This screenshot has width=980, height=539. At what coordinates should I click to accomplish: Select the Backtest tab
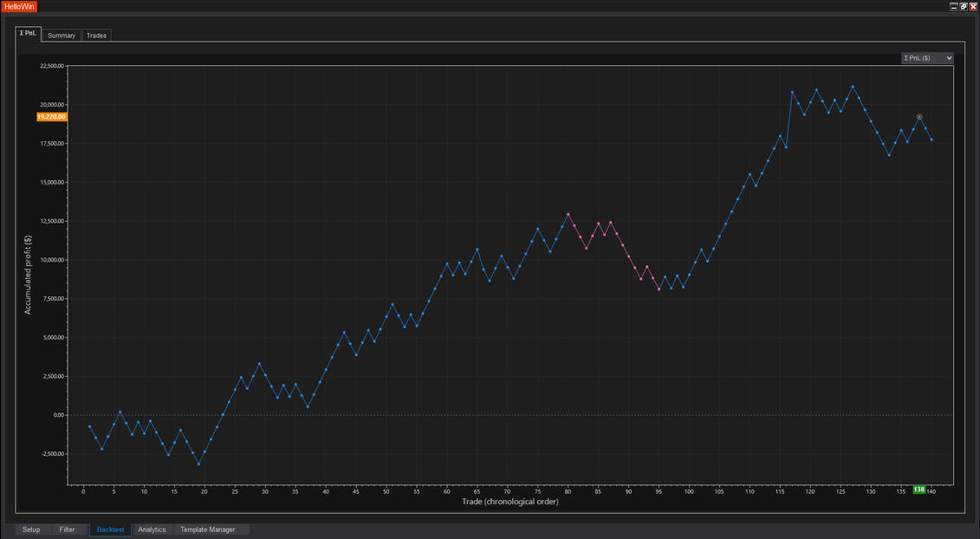tap(110, 529)
